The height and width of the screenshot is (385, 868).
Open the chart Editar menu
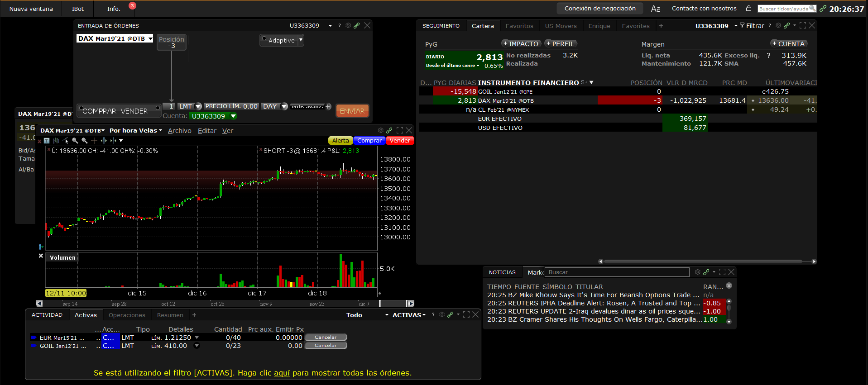point(207,131)
